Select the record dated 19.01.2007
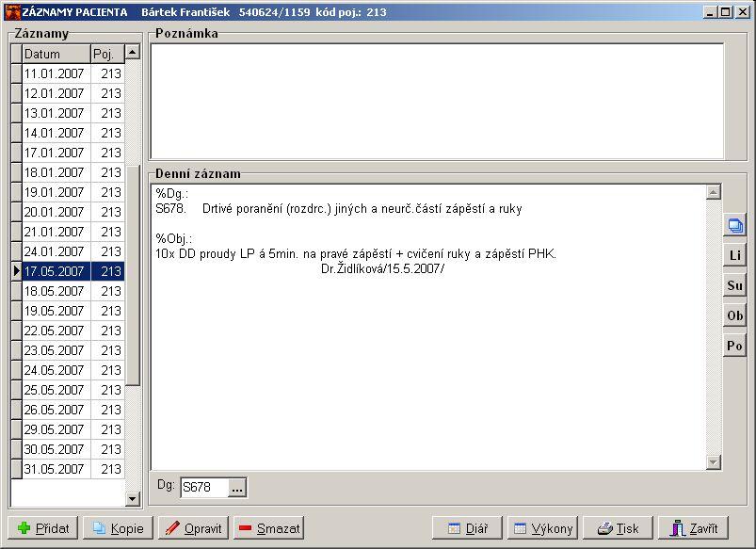The width and height of the screenshot is (756, 549). click(x=73, y=192)
